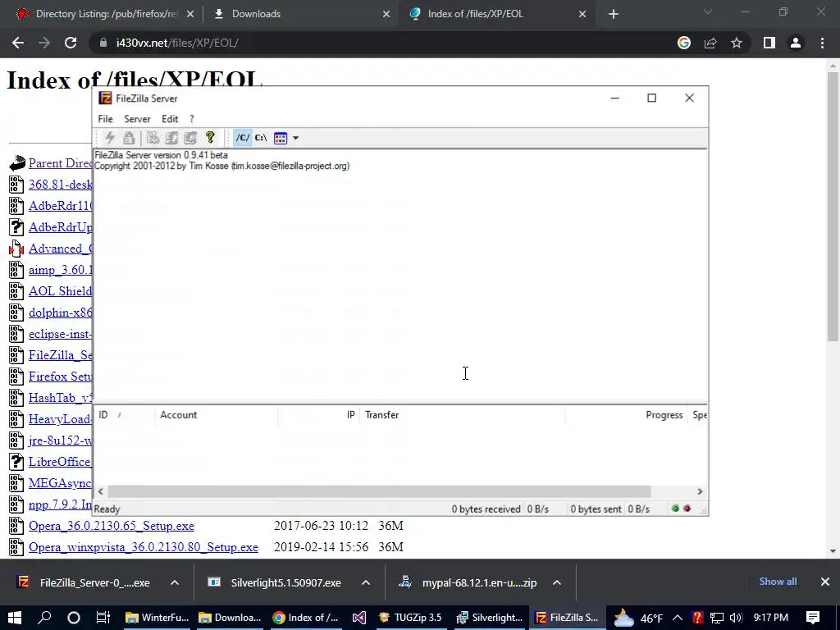Click the lock server padlock icon
The width and height of the screenshot is (840, 630).
tap(129, 138)
